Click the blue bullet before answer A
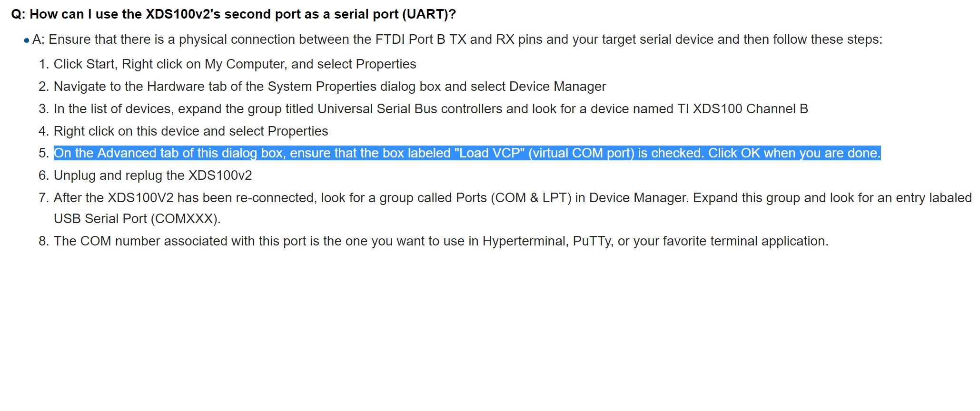 pos(26,40)
